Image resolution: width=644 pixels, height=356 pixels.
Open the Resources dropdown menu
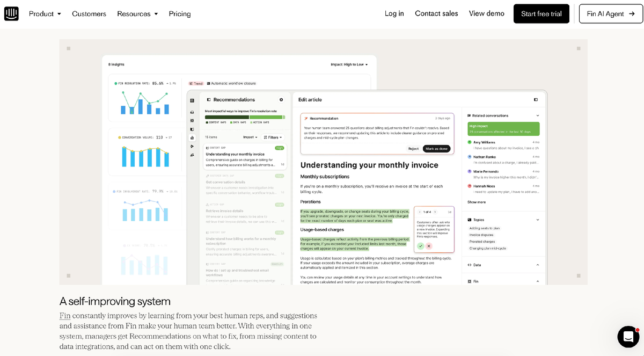click(137, 14)
